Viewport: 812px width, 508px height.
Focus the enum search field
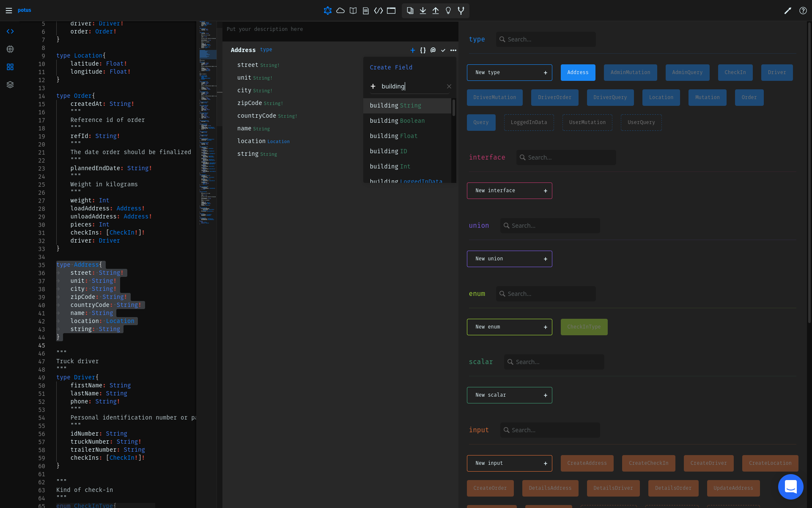pyautogui.click(x=546, y=294)
